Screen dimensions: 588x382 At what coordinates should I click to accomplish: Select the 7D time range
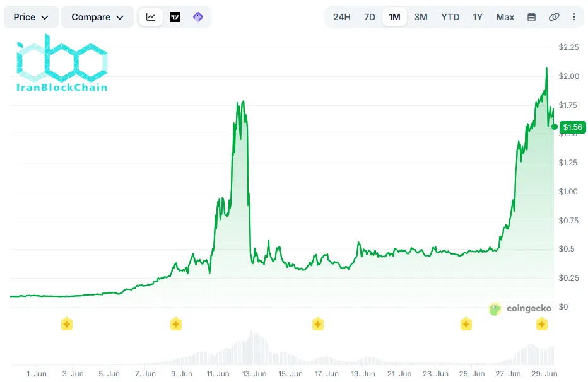pos(369,17)
